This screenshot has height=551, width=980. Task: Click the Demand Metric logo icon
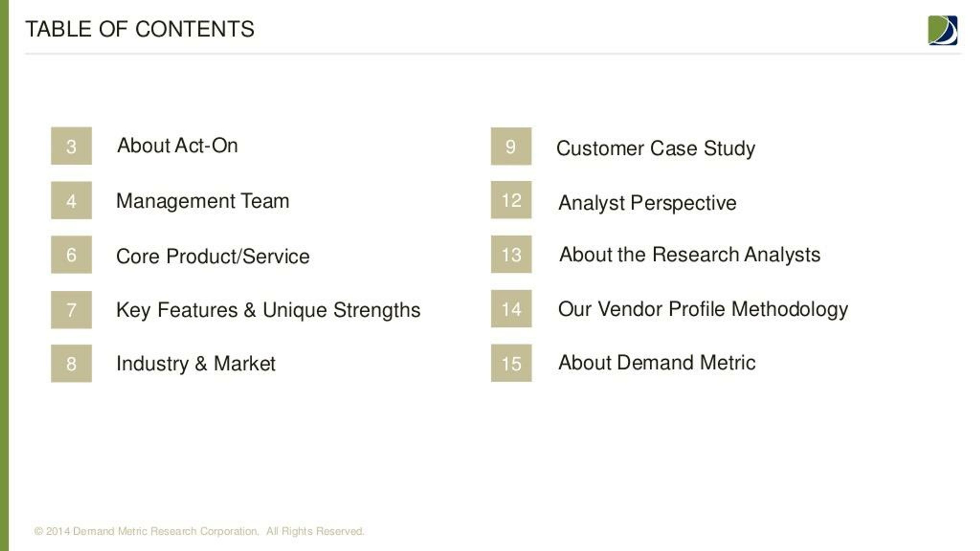pos(942,30)
